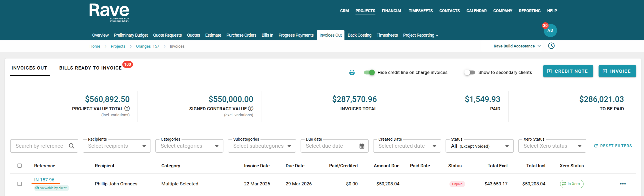Click the Credit Note button
The image size is (644, 196).
tap(568, 71)
